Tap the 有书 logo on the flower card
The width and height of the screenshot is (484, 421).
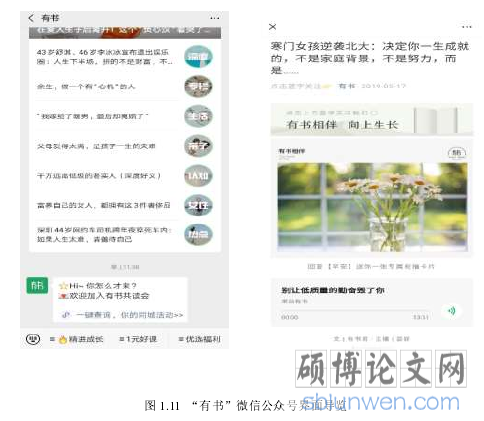(457, 153)
